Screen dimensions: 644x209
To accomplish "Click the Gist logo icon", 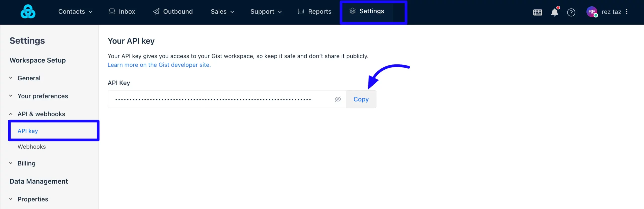I will pos(28,12).
